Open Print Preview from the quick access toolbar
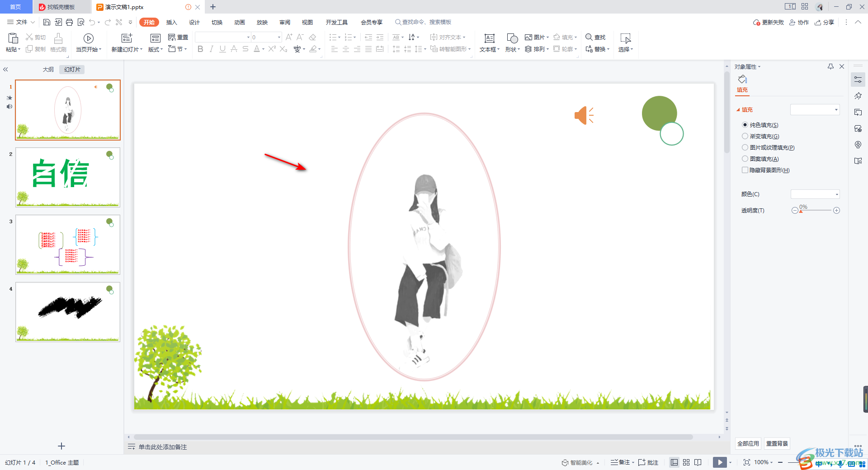 click(x=81, y=22)
